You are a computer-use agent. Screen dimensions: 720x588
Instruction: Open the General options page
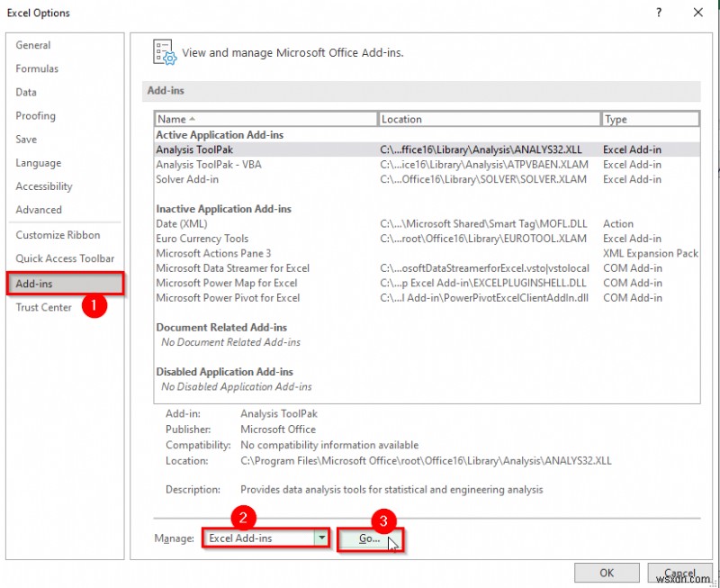pos(32,45)
